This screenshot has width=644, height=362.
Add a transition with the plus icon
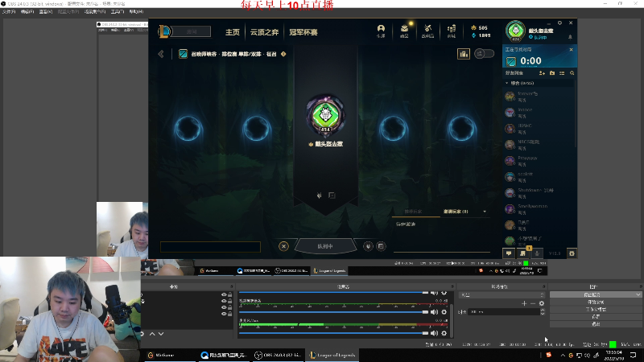[x=524, y=303]
